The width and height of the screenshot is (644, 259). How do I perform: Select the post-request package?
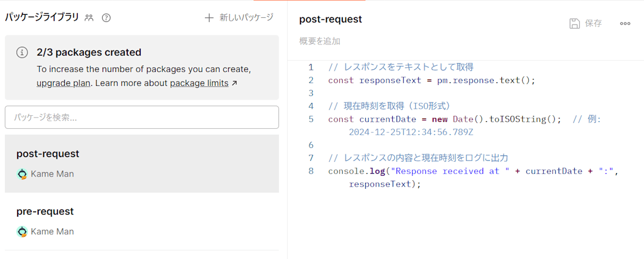pyautogui.click(x=48, y=154)
